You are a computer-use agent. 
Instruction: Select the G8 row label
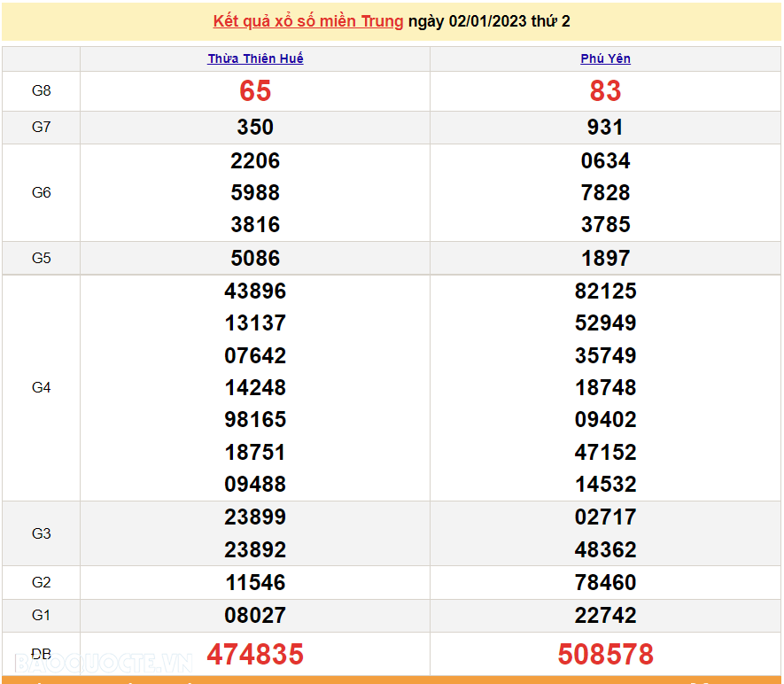point(41,91)
